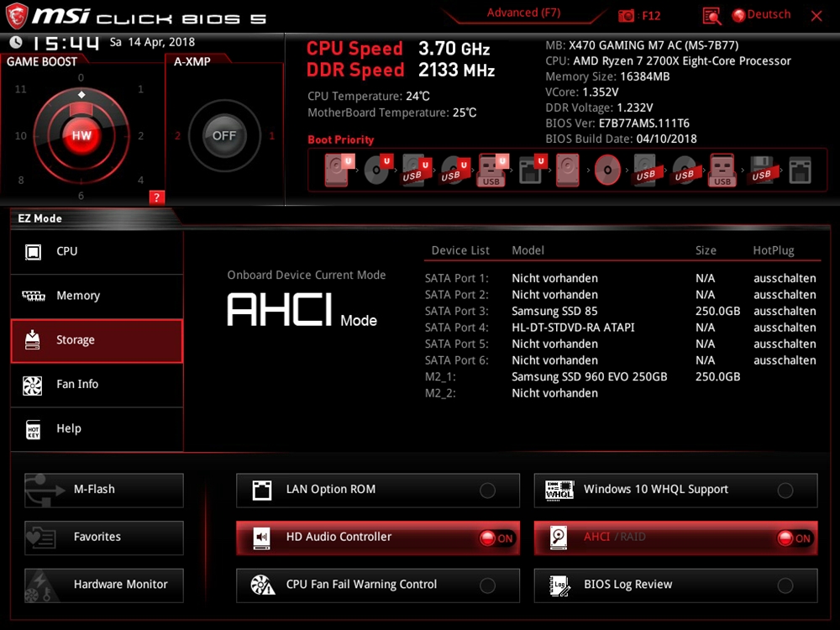Open the M-Flash utility
Screen dimensions: 840x630
pos(104,490)
